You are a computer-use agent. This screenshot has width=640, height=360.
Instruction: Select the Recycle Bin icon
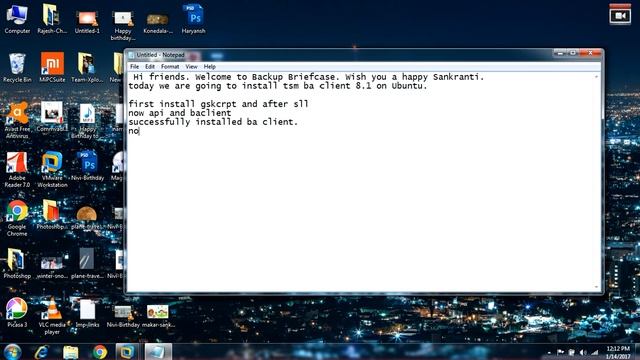coord(17,68)
